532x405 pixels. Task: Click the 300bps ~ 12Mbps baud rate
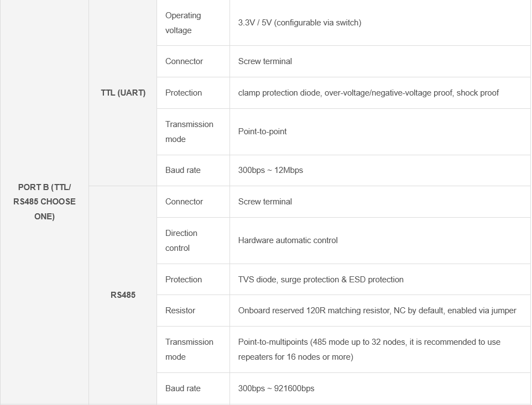click(x=270, y=170)
